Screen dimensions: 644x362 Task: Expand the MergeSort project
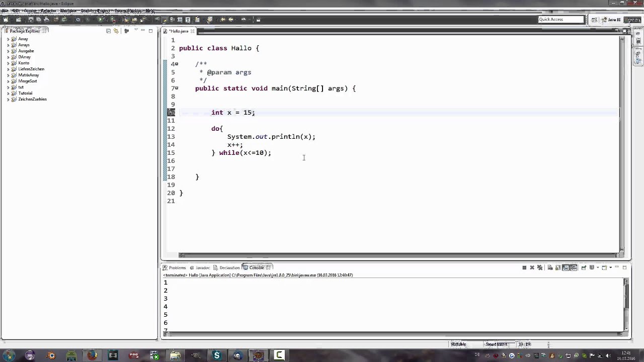pos(8,81)
